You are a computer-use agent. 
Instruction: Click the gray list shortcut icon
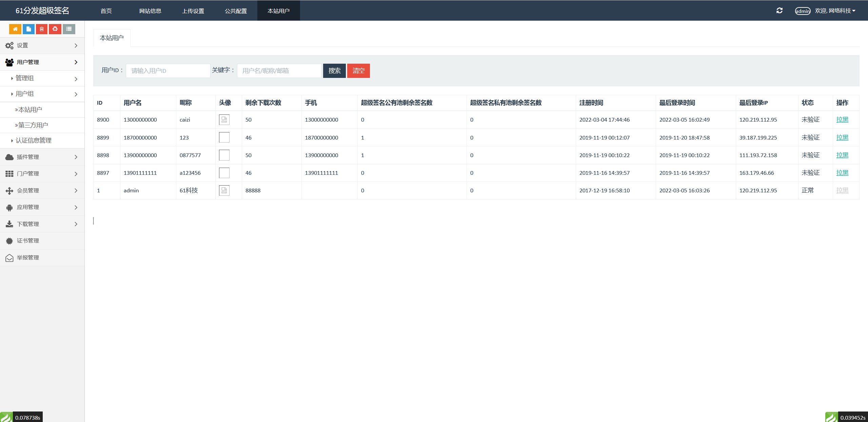69,29
